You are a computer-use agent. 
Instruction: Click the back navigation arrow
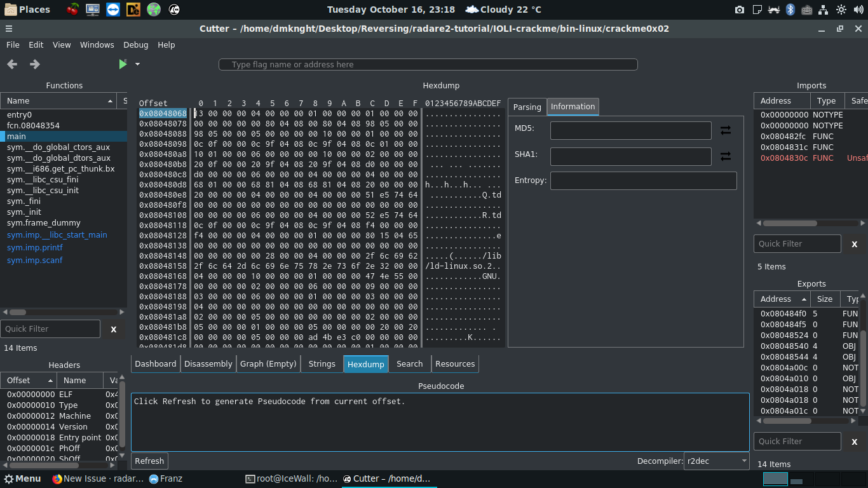coord(11,64)
